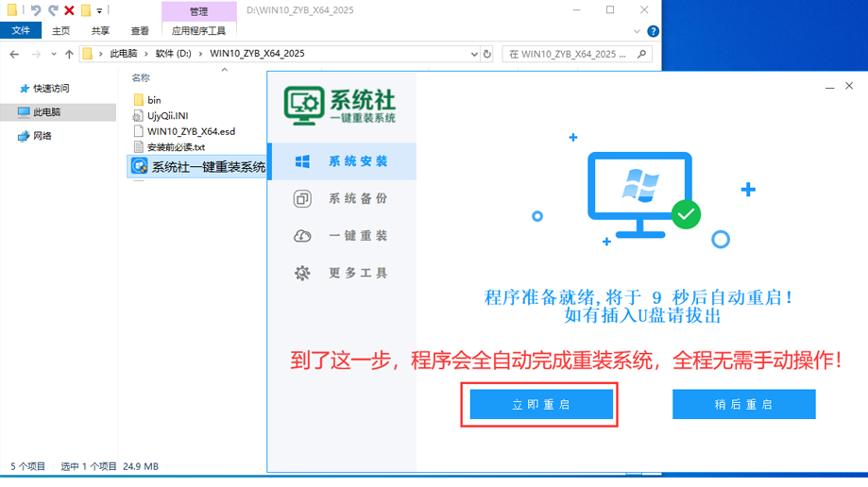Switch to the 查看 ribbon tab
This screenshot has height=487, width=868.
pyautogui.click(x=140, y=30)
